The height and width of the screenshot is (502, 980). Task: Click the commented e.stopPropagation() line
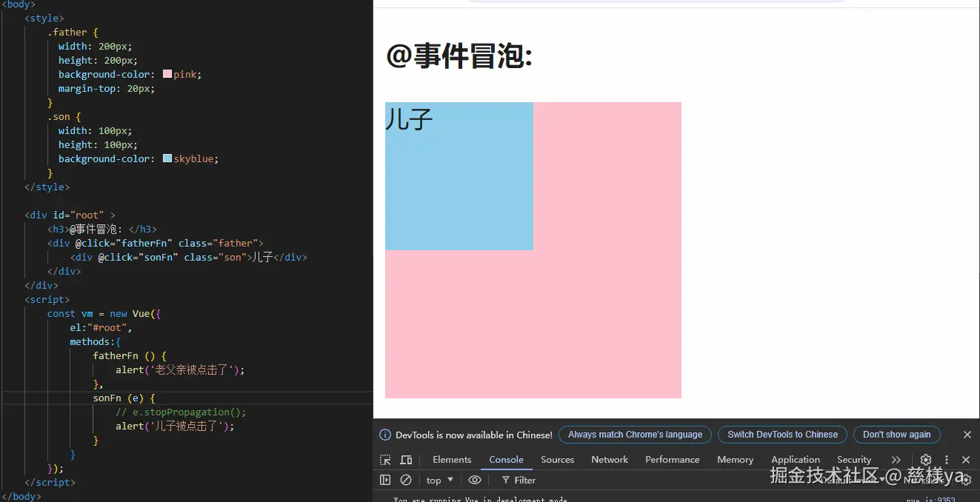(x=181, y=412)
